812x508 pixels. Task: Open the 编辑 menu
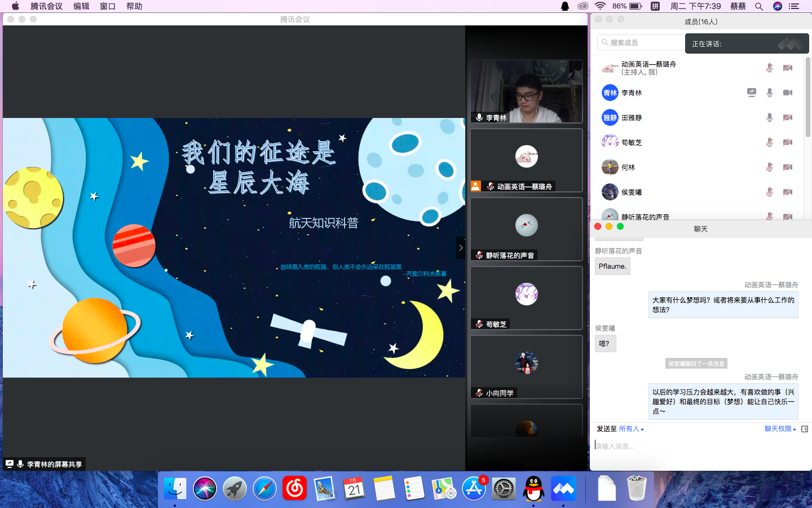pyautogui.click(x=81, y=6)
